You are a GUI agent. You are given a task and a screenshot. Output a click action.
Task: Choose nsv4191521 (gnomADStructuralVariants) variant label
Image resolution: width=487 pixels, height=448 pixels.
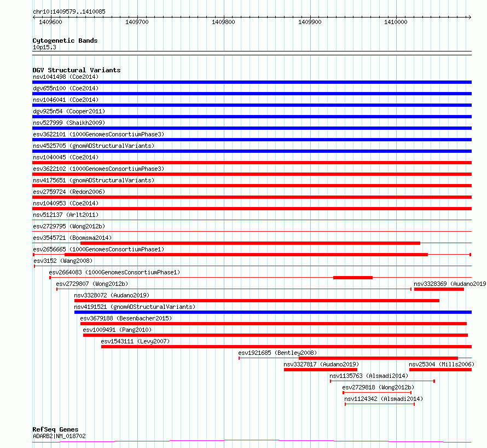pos(135,307)
